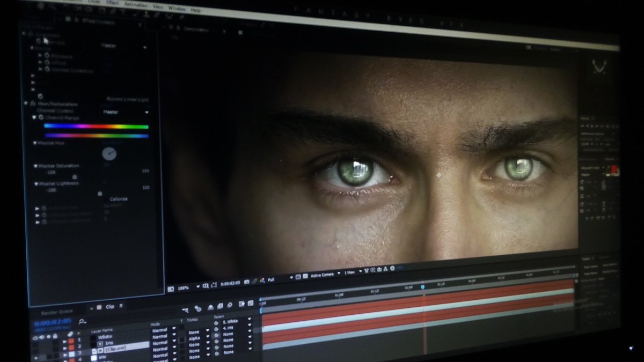The image size is (644, 362).
Task: Toggle the transparency grid icon
Action: pyautogui.click(x=305, y=276)
